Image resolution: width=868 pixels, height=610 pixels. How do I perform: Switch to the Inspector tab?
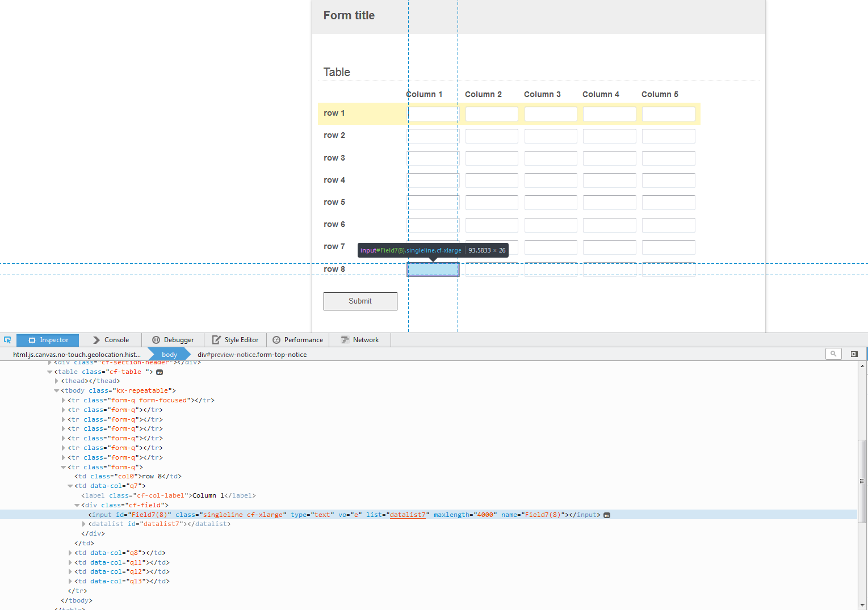[x=48, y=340]
